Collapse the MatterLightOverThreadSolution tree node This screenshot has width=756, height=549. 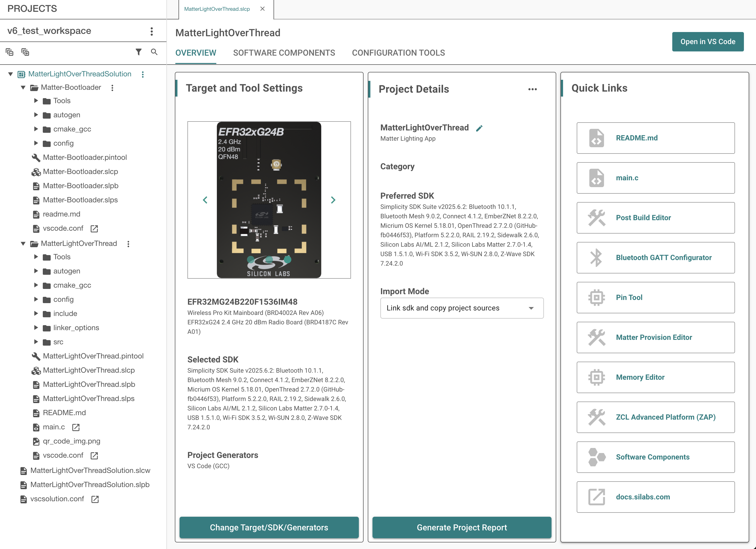11,74
